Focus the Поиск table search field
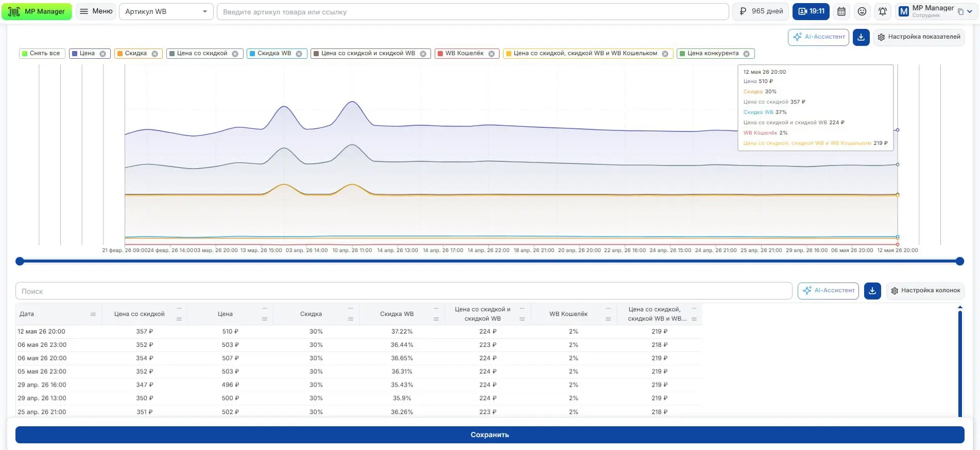This screenshot has width=980, height=450. point(404,291)
